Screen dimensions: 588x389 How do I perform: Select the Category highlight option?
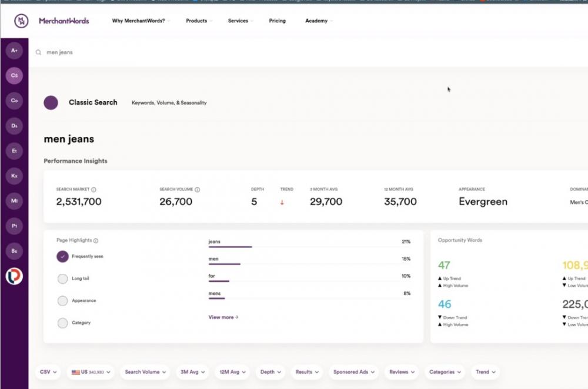coord(63,323)
